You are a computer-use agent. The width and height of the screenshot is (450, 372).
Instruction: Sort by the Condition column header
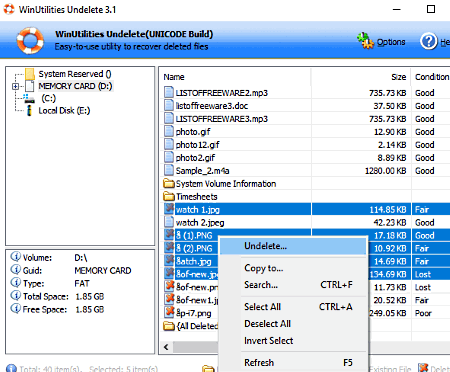[x=431, y=77]
